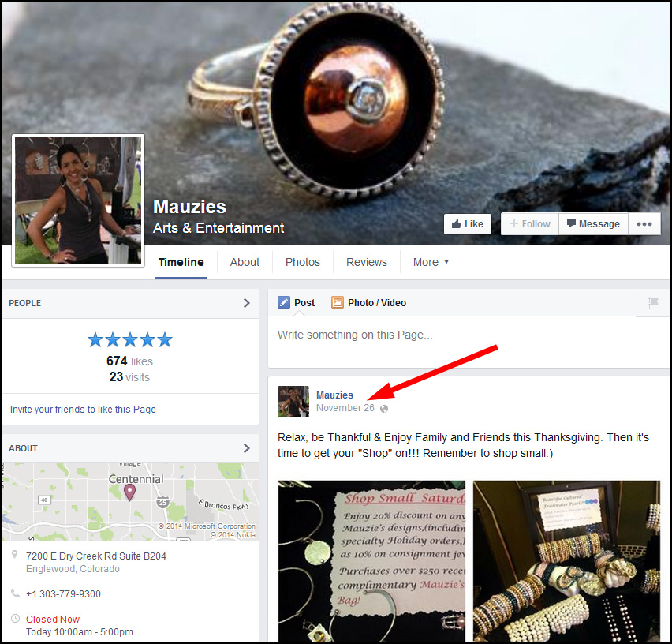Click the thumbs-up icon in Like button

457,223
